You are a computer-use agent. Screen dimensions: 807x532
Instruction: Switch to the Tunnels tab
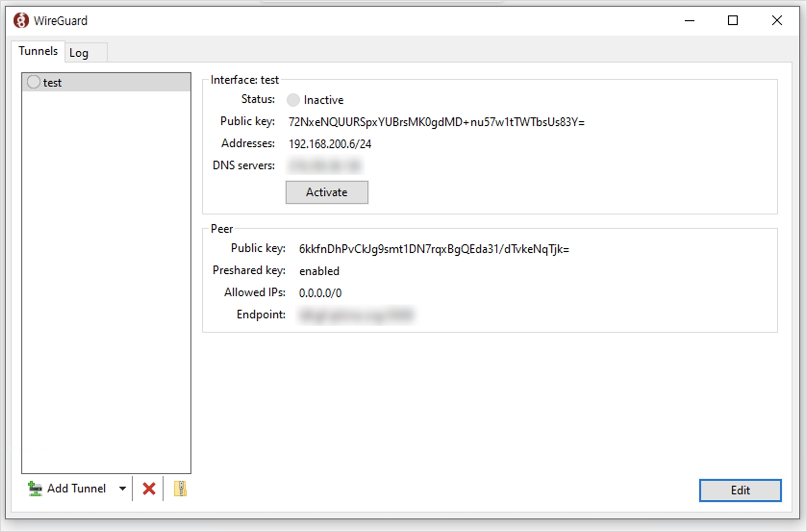[38, 51]
